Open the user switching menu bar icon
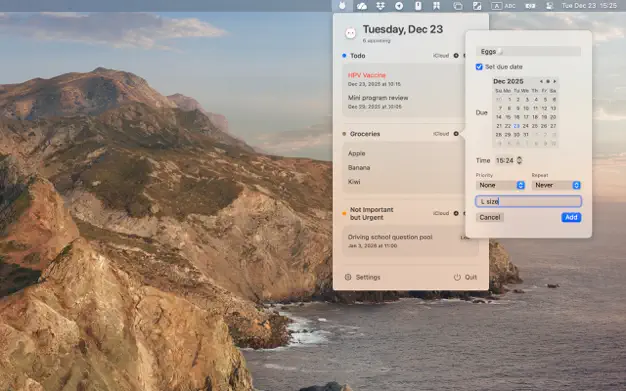This screenshot has width=626, height=391. tap(550, 6)
